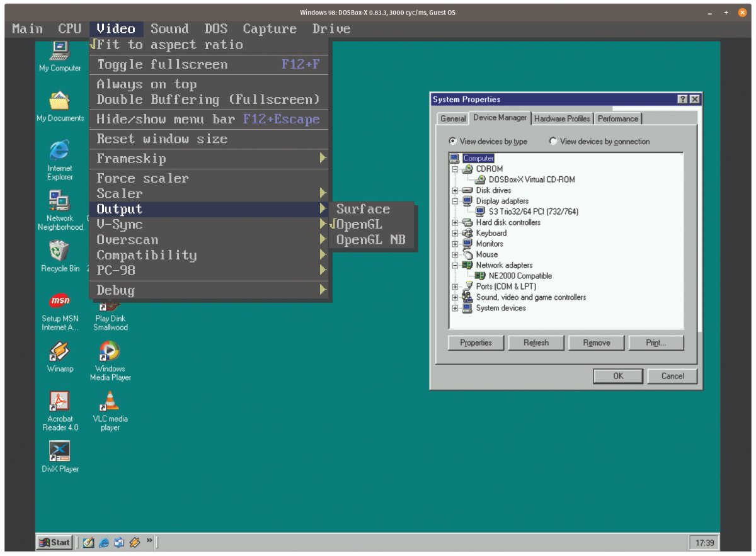Switch to the General tab
Image resolution: width=756 pixels, height=556 pixels.
tap(453, 119)
